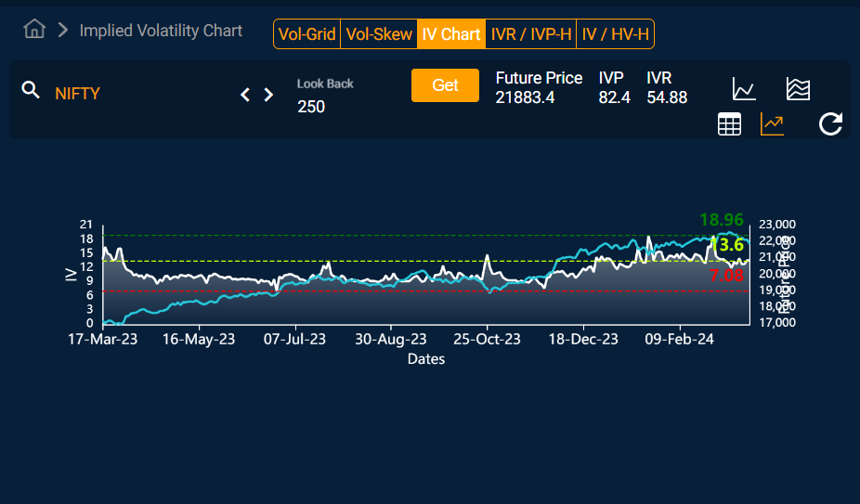Viewport: 860px width, 504px height.
Task: Switch to the Vol-Skew tab
Action: point(379,34)
